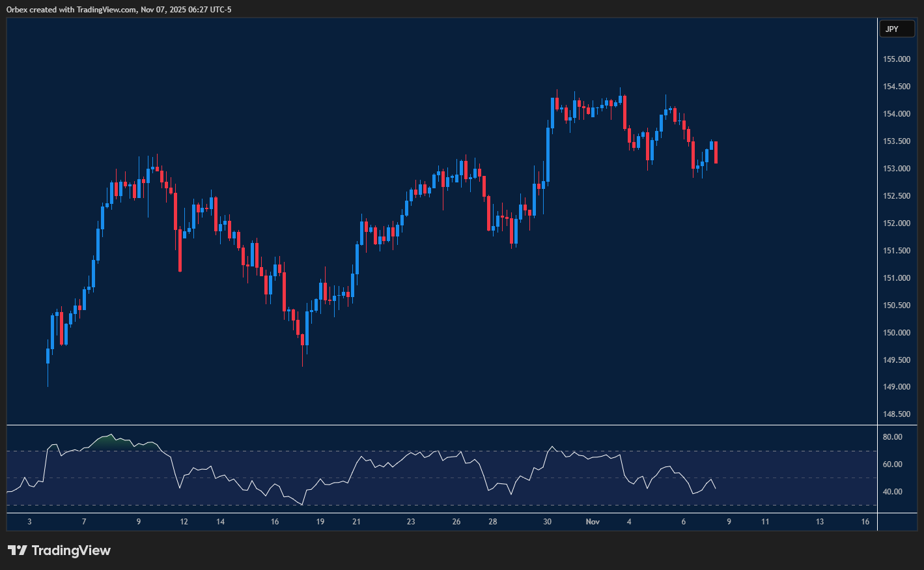Click the Orbex TradingView.com header text
Viewport: 924px width, 570px height.
119,10
